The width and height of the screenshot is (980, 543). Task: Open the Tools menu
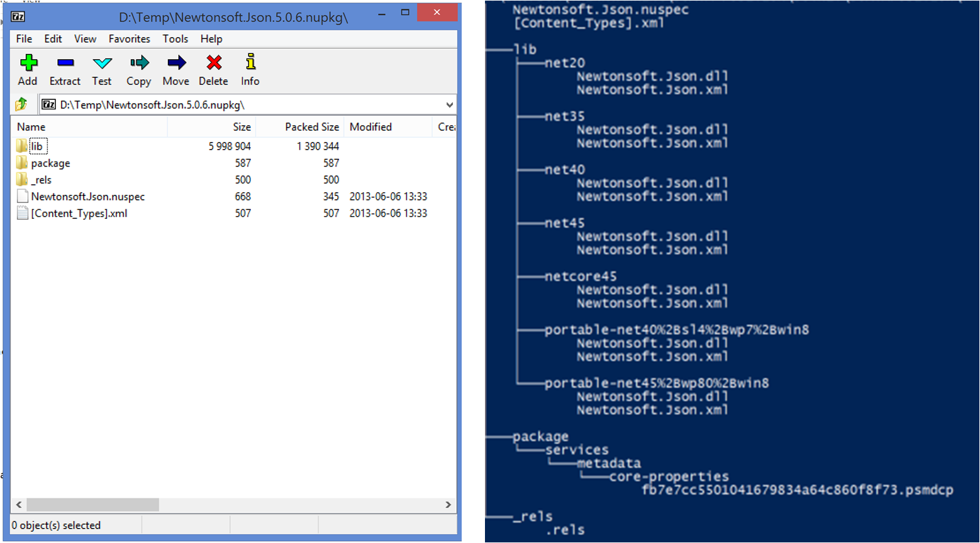[x=175, y=39]
